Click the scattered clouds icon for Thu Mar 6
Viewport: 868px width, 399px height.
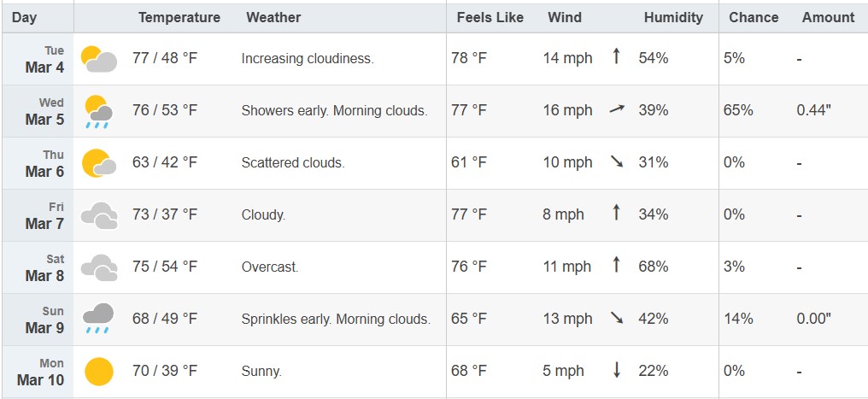[x=98, y=163]
